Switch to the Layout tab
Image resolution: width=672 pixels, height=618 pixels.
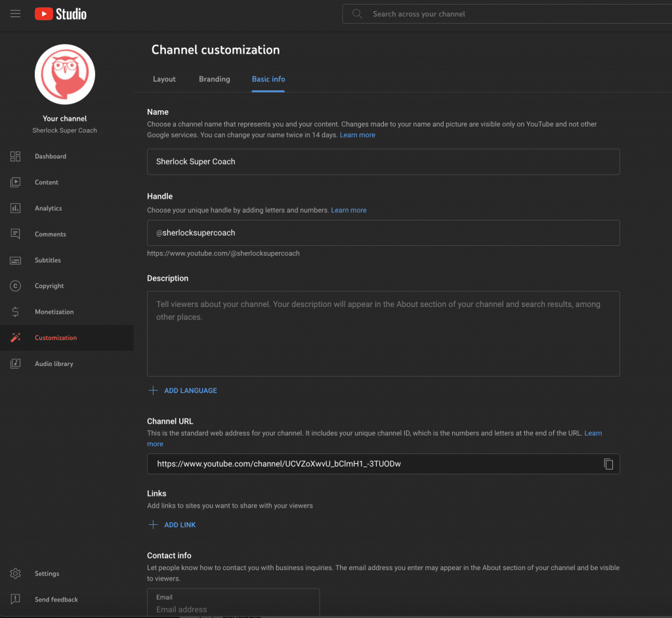[x=164, y=79]
